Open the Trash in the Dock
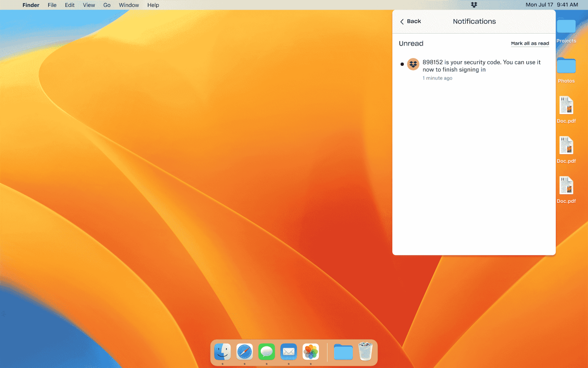This screenshot has height=368, width=588. [x=365, y=351]
